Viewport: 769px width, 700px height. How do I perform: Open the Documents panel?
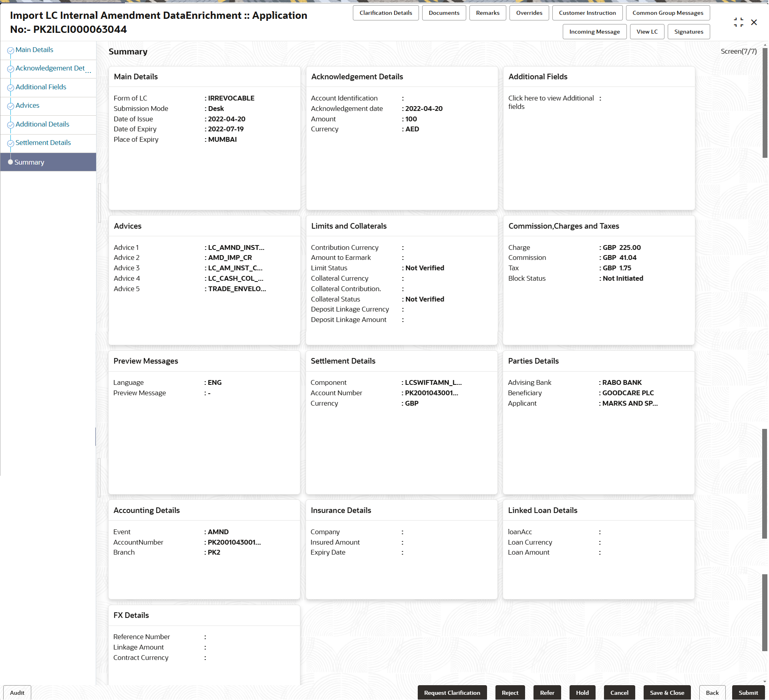444,12
